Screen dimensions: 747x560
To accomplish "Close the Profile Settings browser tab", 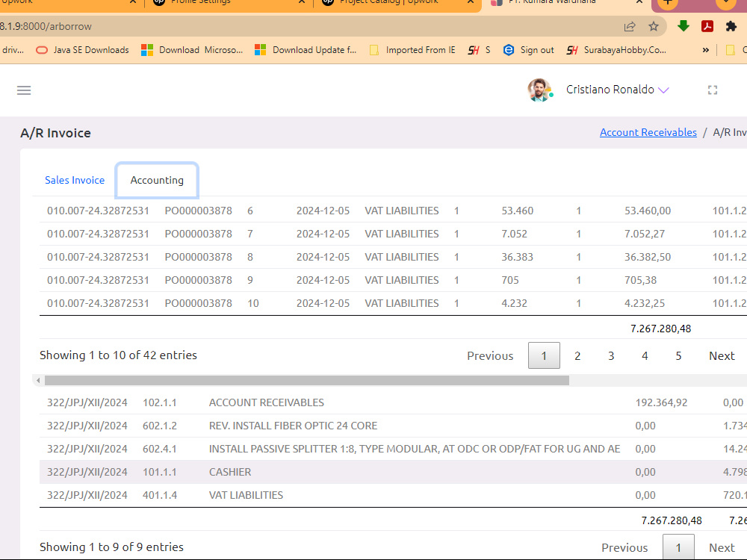I will [x=302, y=2].
